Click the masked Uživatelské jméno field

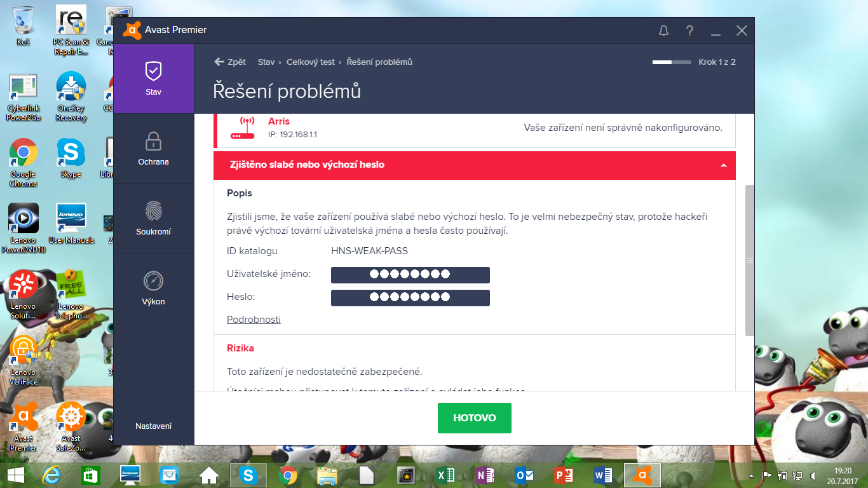410,274
